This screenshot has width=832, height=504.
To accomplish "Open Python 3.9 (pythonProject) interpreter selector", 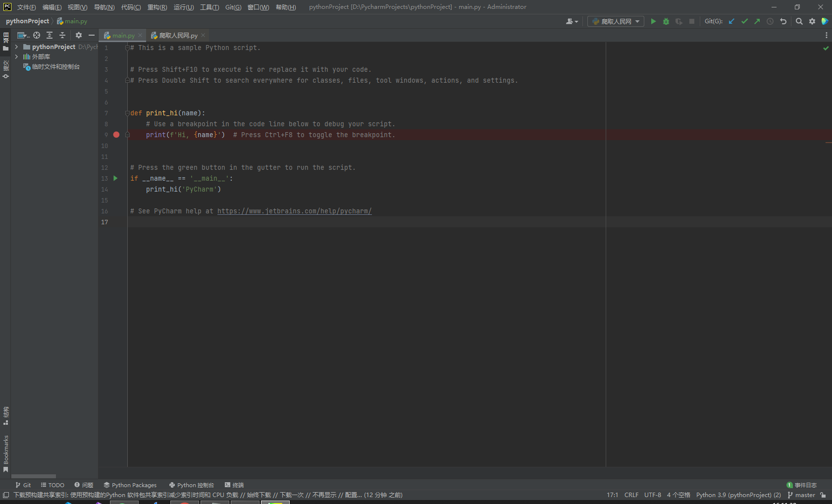I will coord(738,495).
